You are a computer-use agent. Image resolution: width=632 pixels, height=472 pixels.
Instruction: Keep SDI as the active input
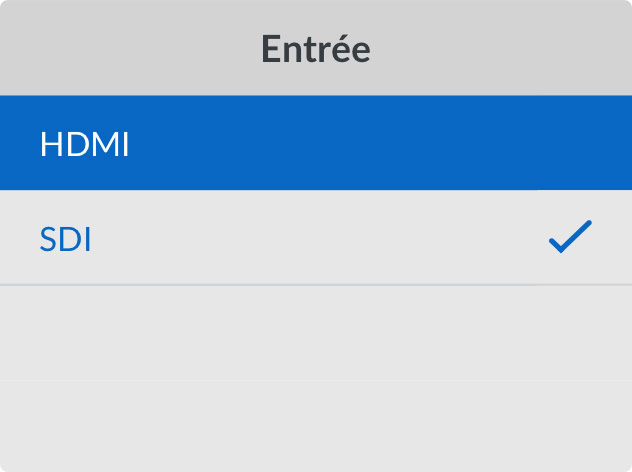pyautogui.click(x=316, y=238)
